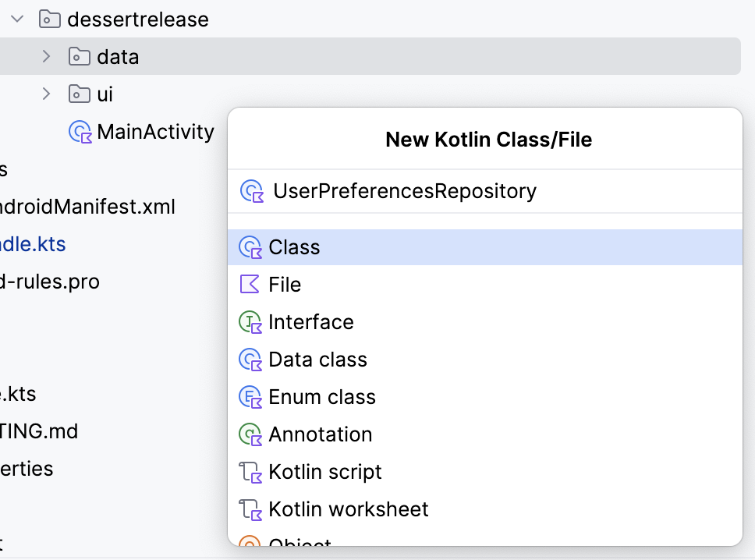This screenshot has width=755, height=560.
Task: Expand the ui folder chevron
Action: click(x=46, y=94)
